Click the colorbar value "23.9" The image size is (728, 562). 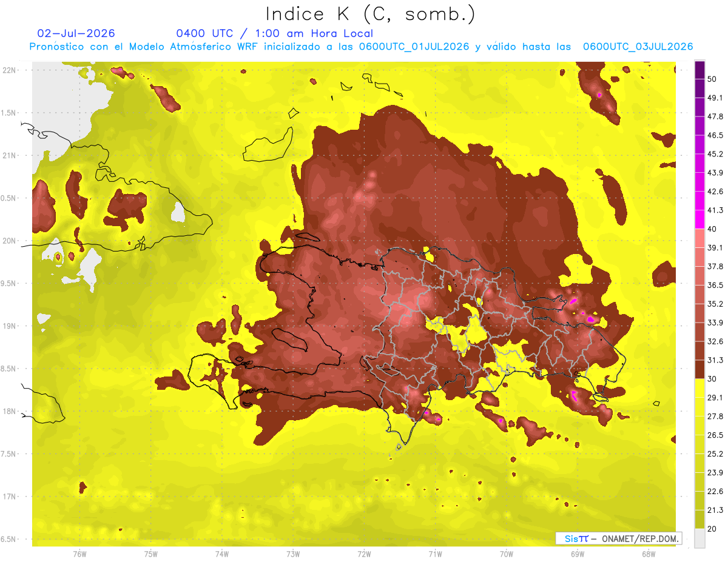(715, 473)
